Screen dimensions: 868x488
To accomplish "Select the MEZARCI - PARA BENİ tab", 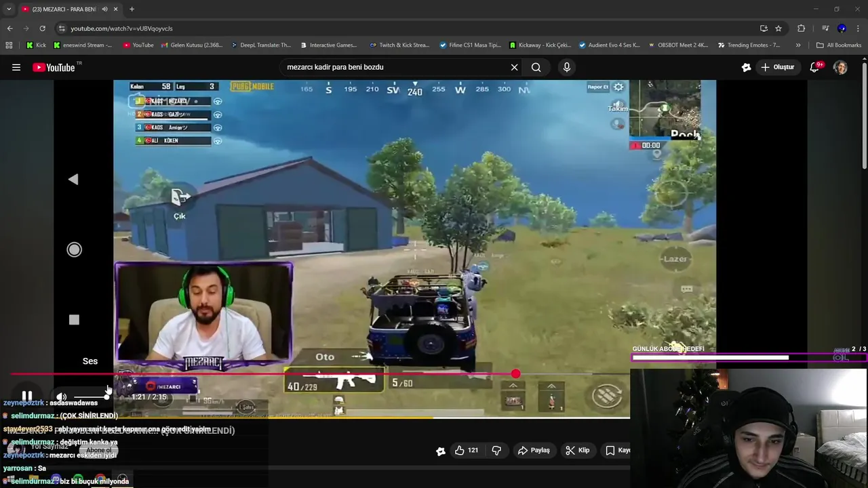I will [x=64, y=9].
